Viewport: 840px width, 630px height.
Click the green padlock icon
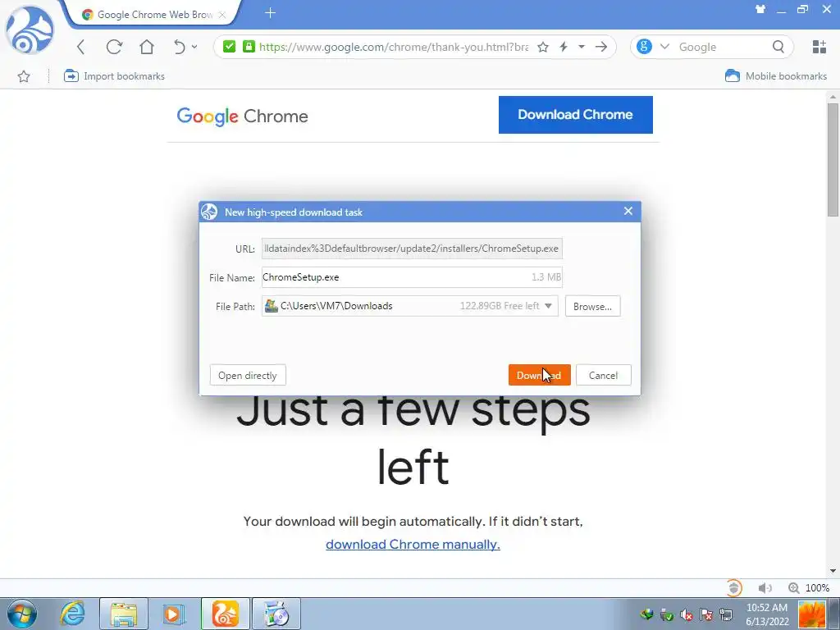click(249, 47)
